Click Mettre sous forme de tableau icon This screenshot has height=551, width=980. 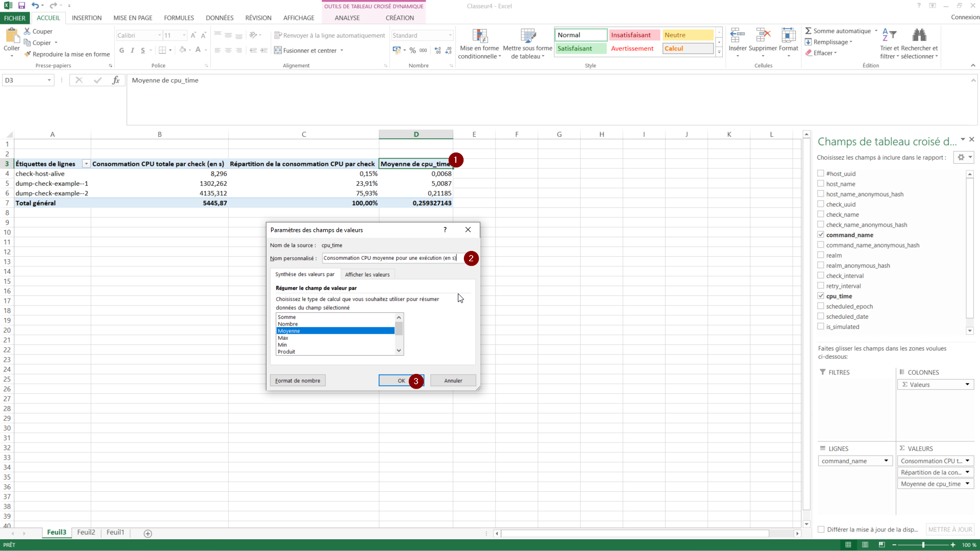[528, 36]
